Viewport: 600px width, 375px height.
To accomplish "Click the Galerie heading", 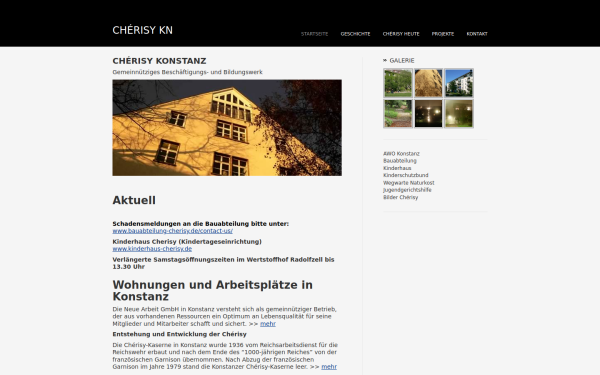I will coord(402,60).
